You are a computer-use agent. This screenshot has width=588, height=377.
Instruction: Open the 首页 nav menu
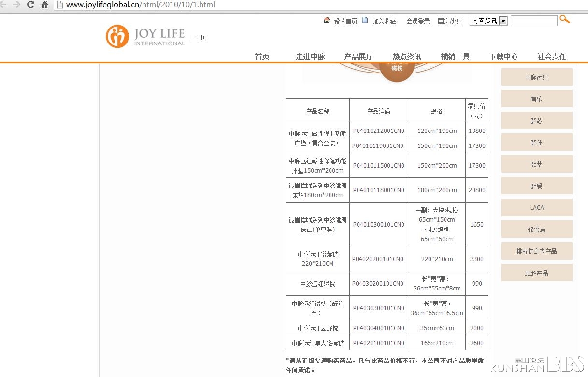262,57
